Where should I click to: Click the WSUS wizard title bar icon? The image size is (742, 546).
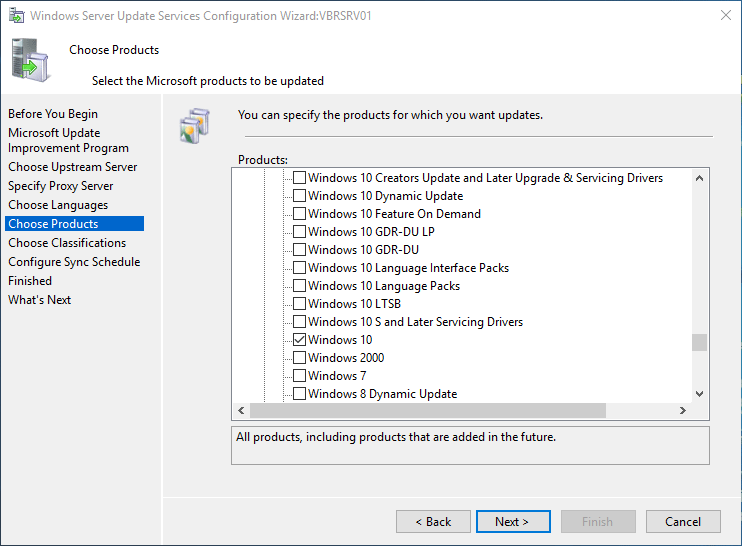click(16, 16)
